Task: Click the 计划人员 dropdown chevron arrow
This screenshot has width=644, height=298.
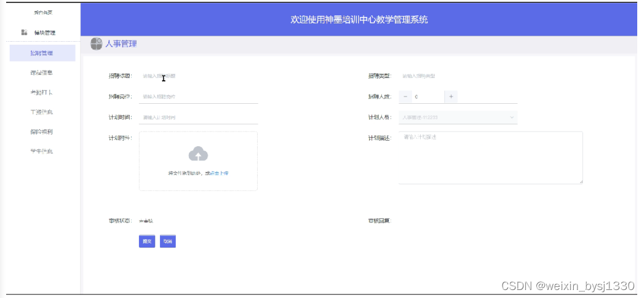Action: (x=512, y=117)
